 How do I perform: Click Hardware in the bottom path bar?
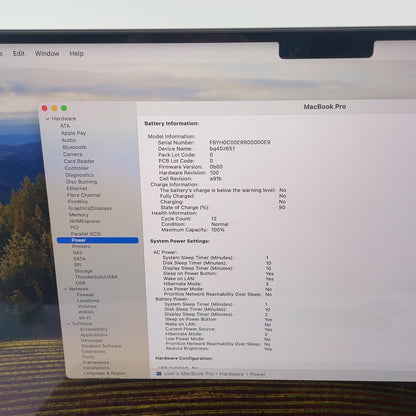231,374
